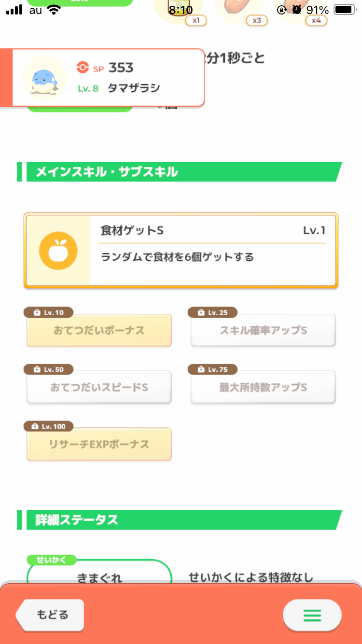Select the 最大所持数アップS sub skill
The image size is (362, 644).
click(x=263, y=388)
